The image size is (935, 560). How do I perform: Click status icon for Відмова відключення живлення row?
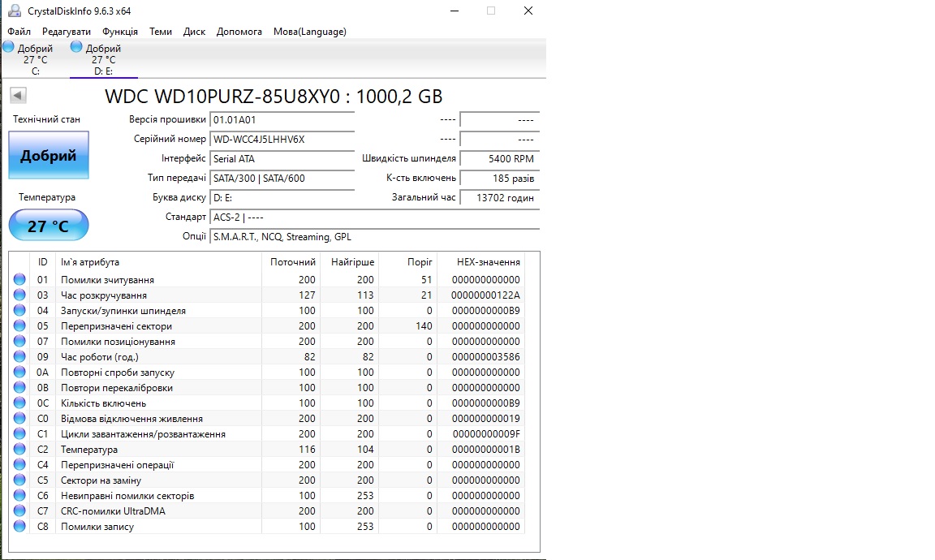pyautogui.click(x=19, y=418)
